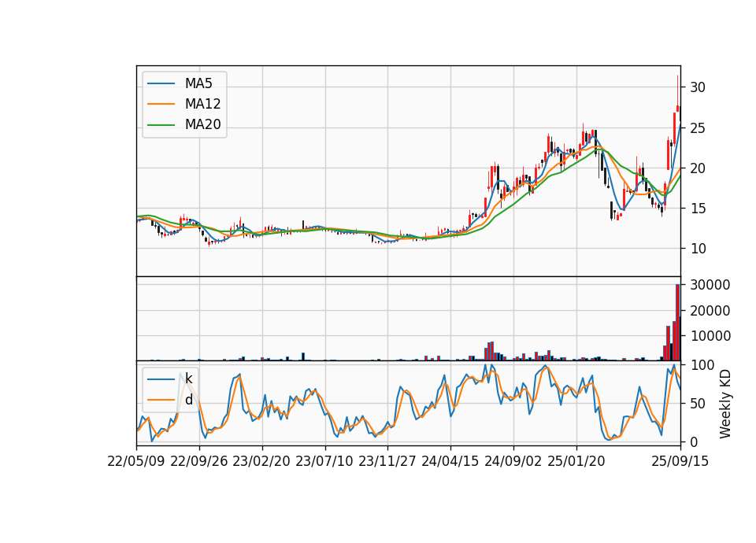Click the MA20 legend label
756x543 pixels.
202,125
